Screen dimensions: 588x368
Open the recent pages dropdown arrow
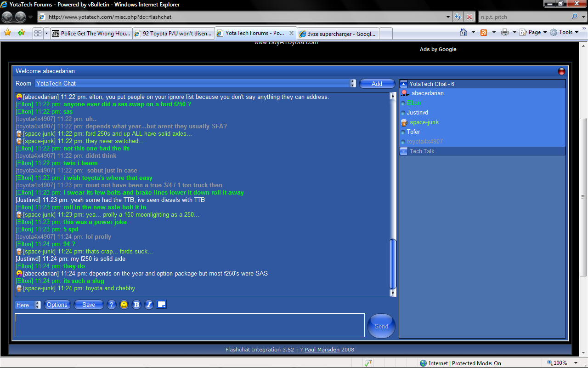[31, 17]
